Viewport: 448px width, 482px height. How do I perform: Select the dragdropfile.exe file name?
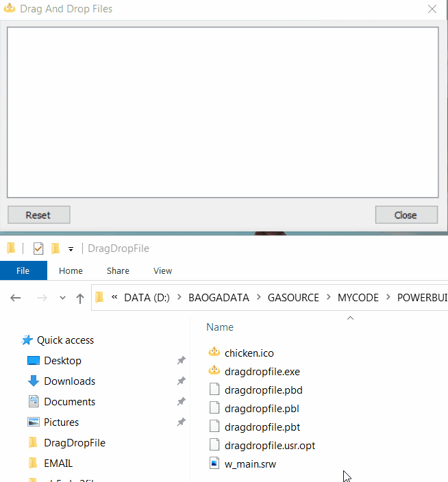pos(262,372)
